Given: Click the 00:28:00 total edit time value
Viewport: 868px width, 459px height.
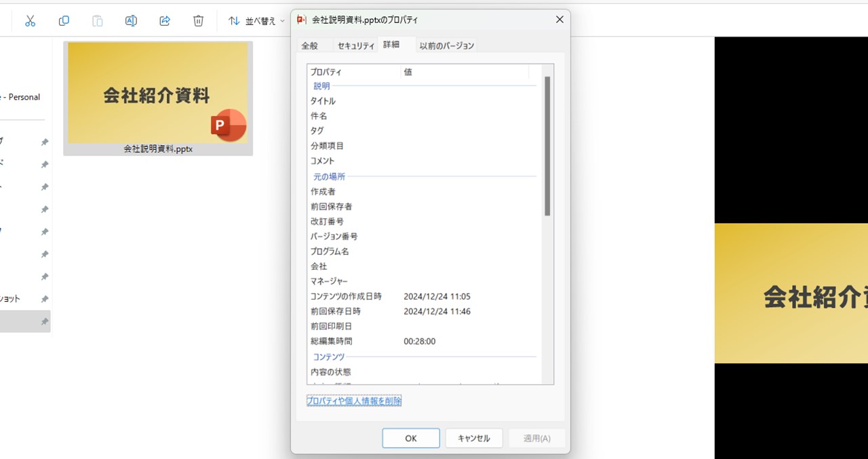Looking at the screenshot, I should [420, 341].
